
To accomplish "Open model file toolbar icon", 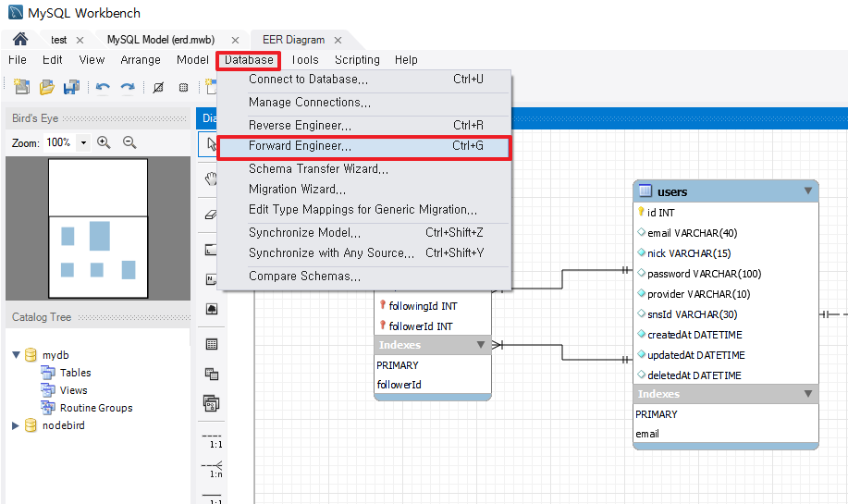I will (47, 87).
